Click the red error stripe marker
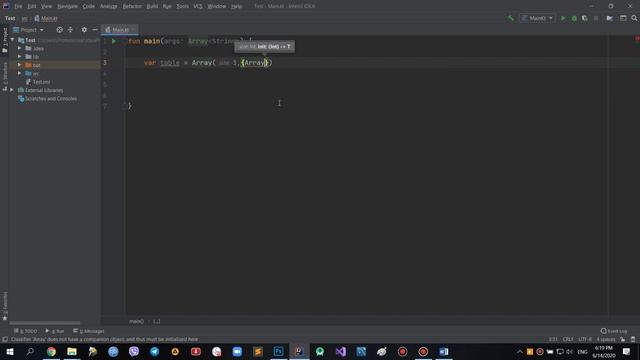Image resolution: width=640 pixels, height=360 pixels. 637,38
